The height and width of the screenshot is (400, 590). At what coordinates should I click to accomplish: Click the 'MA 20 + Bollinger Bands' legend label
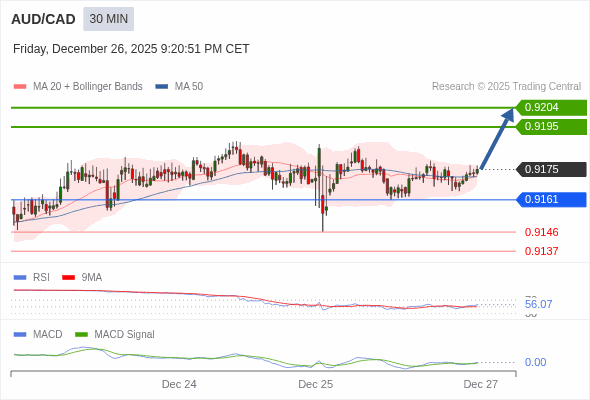(x=88, y=87)
